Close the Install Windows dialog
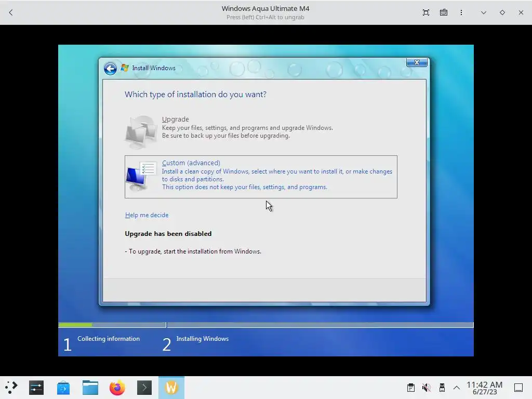Screen dimensions: 532x399 point(417,62)
